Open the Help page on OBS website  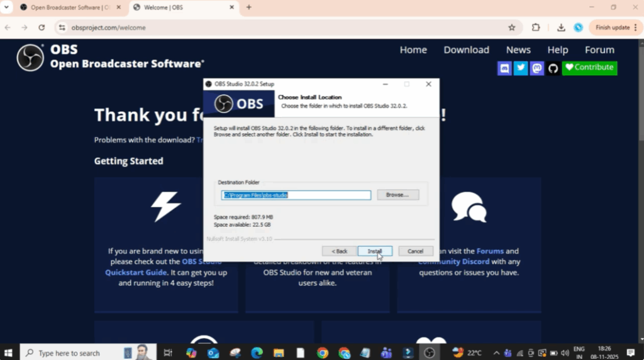pos(557,50)
